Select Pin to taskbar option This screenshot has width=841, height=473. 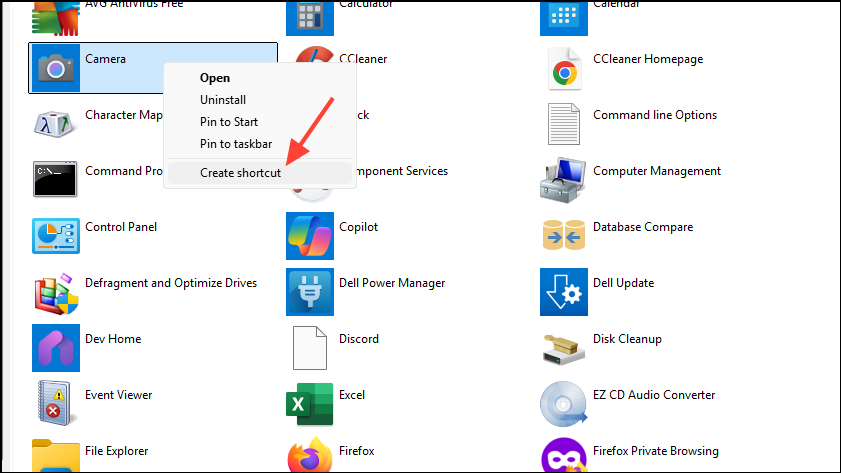[x=236, y=144]
